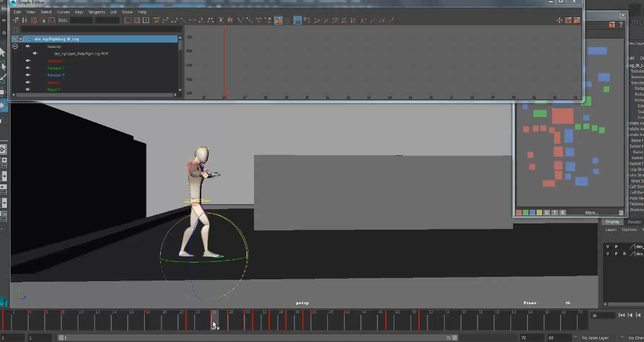The width and height of the screenshot is (644, 342).
Task: Collapse dex_rig:RightLeg_IK_Leg node in outliner
Action: (15, 39)
